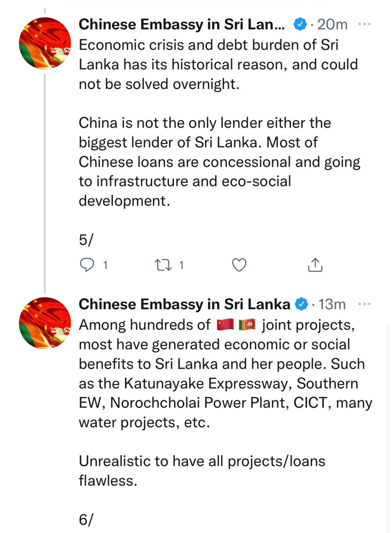Click the reply count beside the comment icon
The width and height of the screenshot is (392, 533).
[x=105, y=265]
